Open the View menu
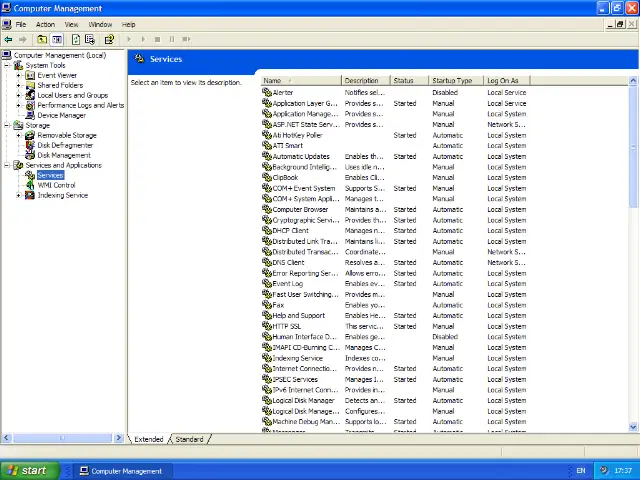 [x=71, y=24]
